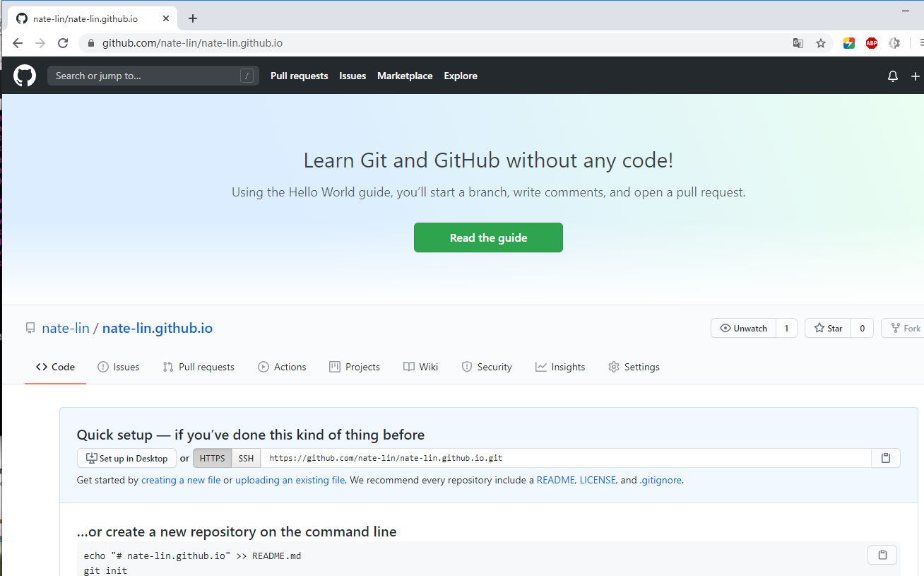The width and height of the screenshot is (924, 576).
Task: Follow the 'creating a new file' link
Action: (x=181, y=480)
